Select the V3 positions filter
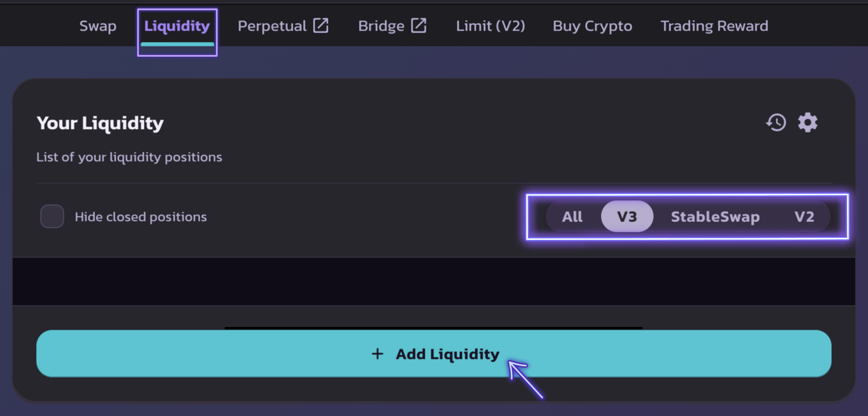Viewport: 868px width, 416px height. [627, 217]
